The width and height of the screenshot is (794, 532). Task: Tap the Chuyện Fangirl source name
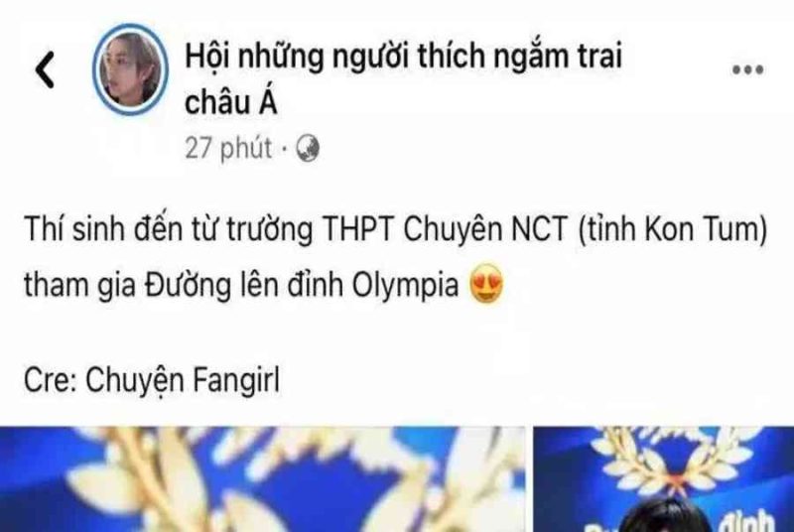[183, 380]
